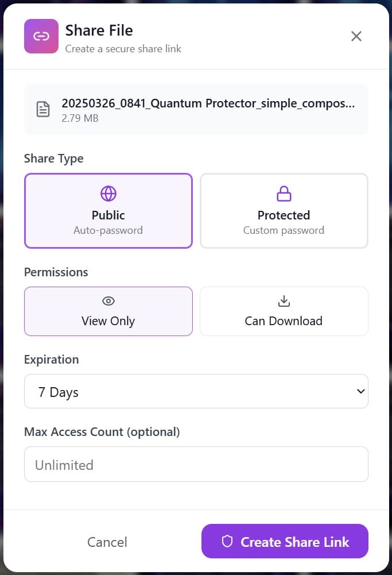Click the eye icon in View Only
Viewport: 392px width, 575px height.
108,300
